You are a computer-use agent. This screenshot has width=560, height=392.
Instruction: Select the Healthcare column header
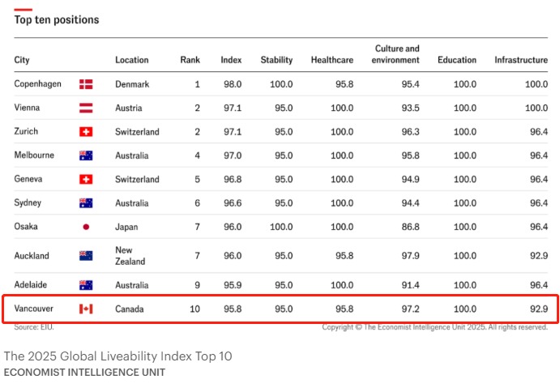tap(332, 60)
